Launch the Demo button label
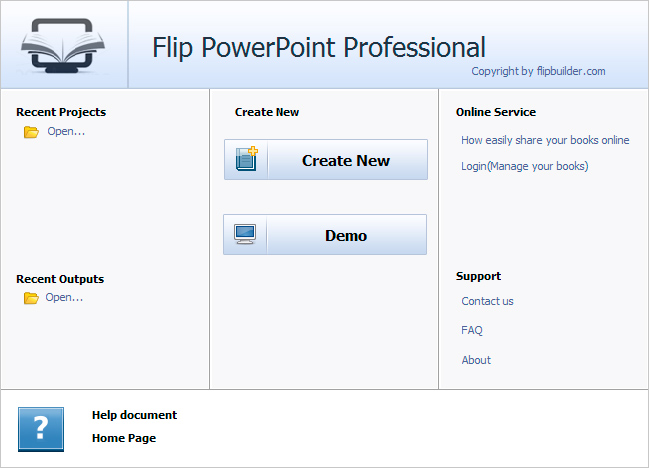 coord(346,236)
